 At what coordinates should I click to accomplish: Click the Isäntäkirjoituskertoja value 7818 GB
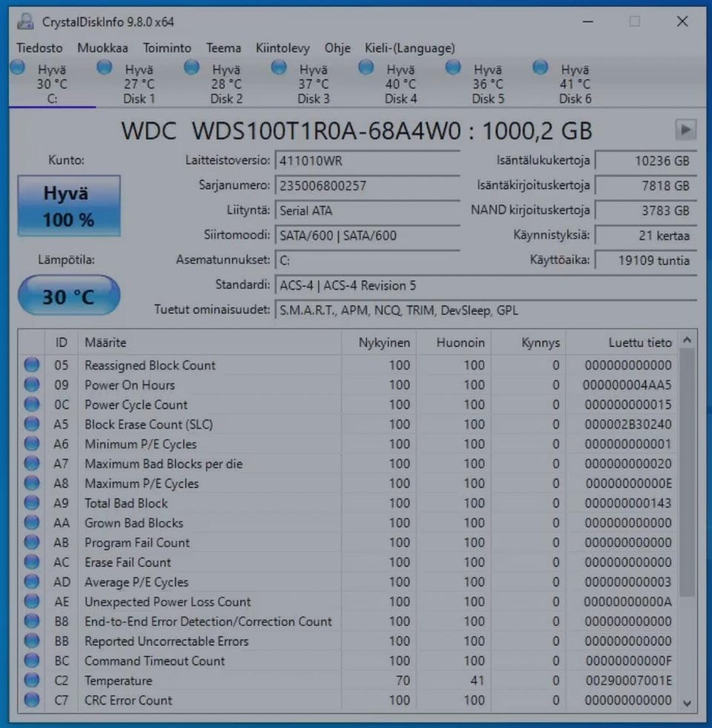(x=645, y=186)
